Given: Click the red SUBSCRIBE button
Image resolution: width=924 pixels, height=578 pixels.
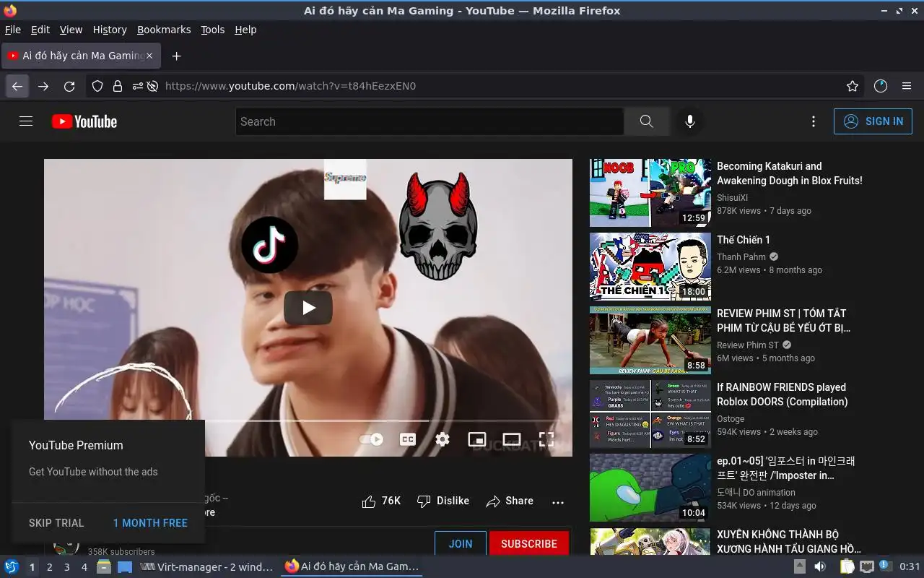Looking at the screenshot, I should coord(529,544).
